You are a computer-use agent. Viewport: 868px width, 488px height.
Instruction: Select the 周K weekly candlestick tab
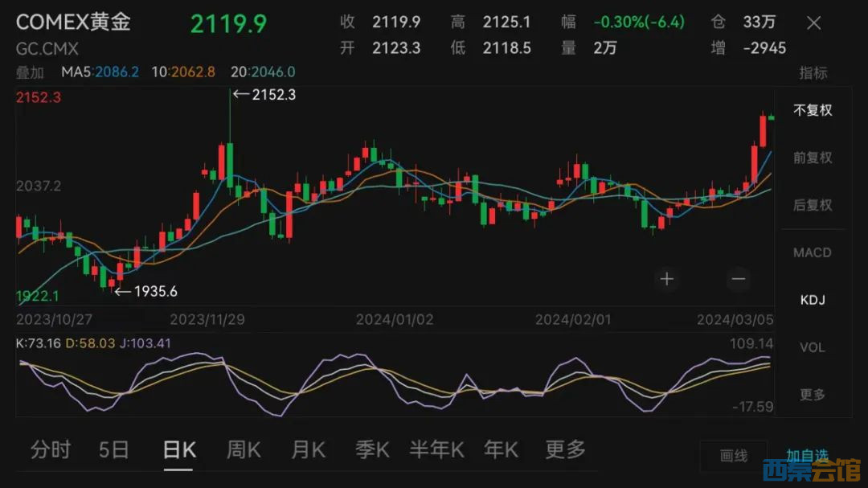click(x=243, y=449)
